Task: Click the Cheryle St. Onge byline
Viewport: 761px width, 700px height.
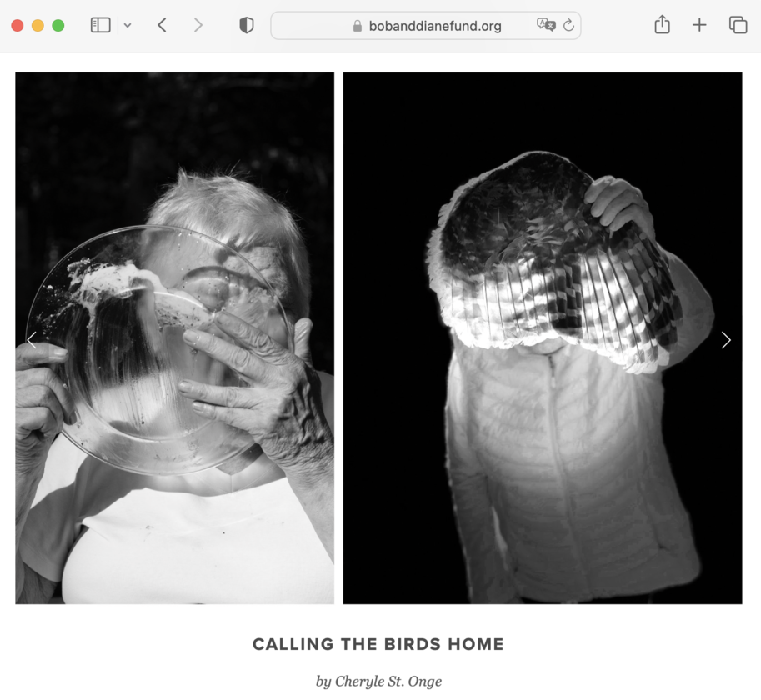Action: click(x=378, y=681)
